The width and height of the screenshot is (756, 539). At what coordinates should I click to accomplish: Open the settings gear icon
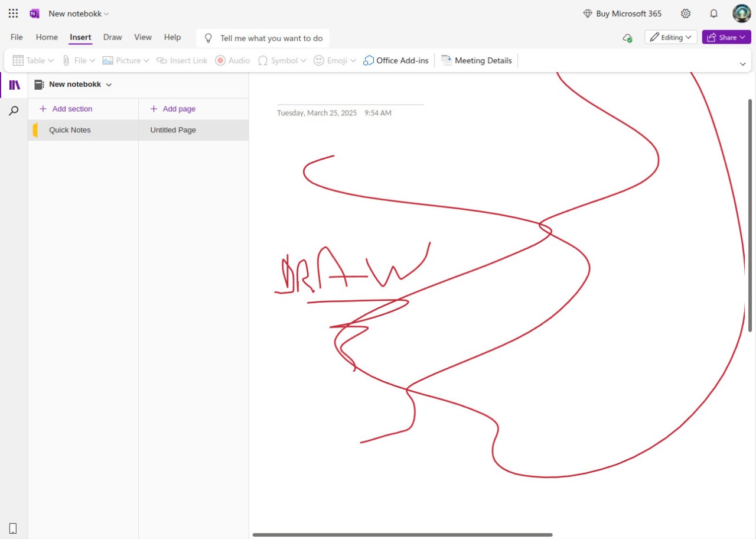point(686,14)
